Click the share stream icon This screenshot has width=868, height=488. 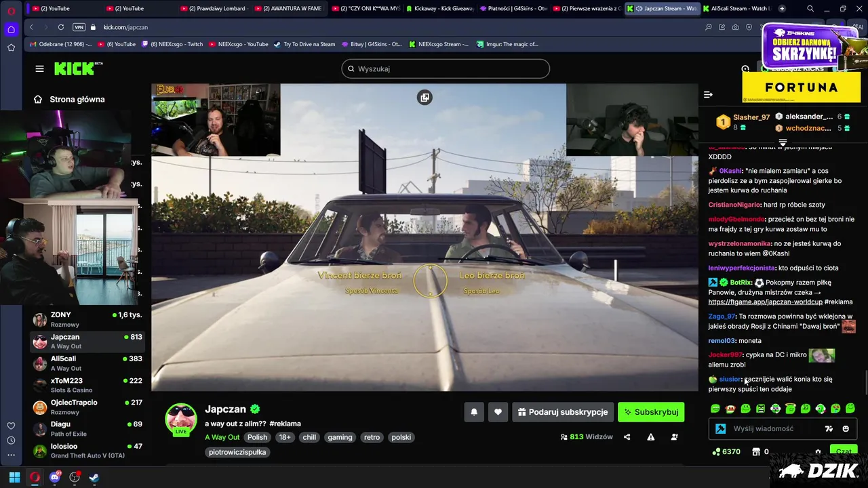[x=627, y=437]
